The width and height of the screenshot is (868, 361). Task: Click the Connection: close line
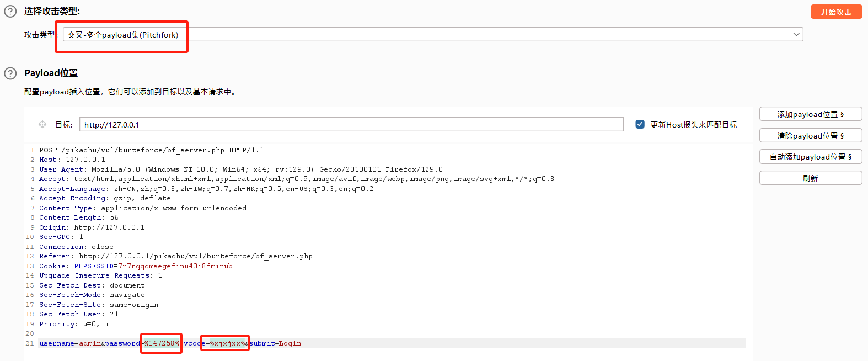click(76, 247)
